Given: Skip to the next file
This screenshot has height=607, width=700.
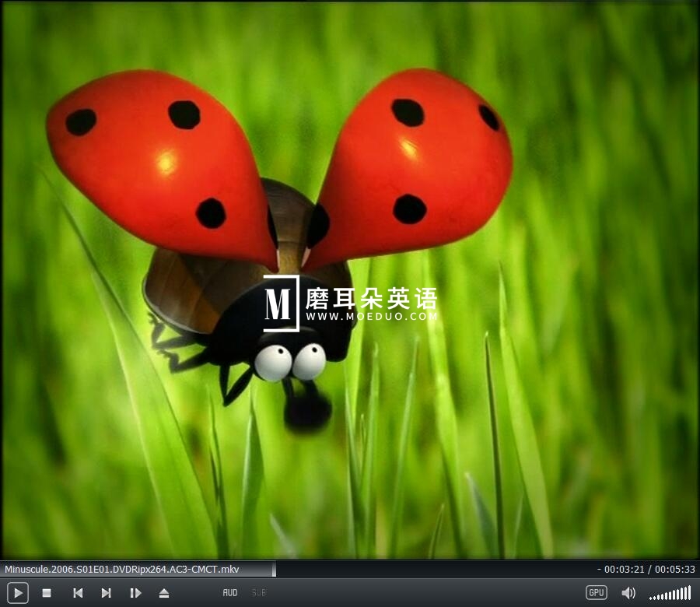Looking at the screenshot, I should pos(107,592).
